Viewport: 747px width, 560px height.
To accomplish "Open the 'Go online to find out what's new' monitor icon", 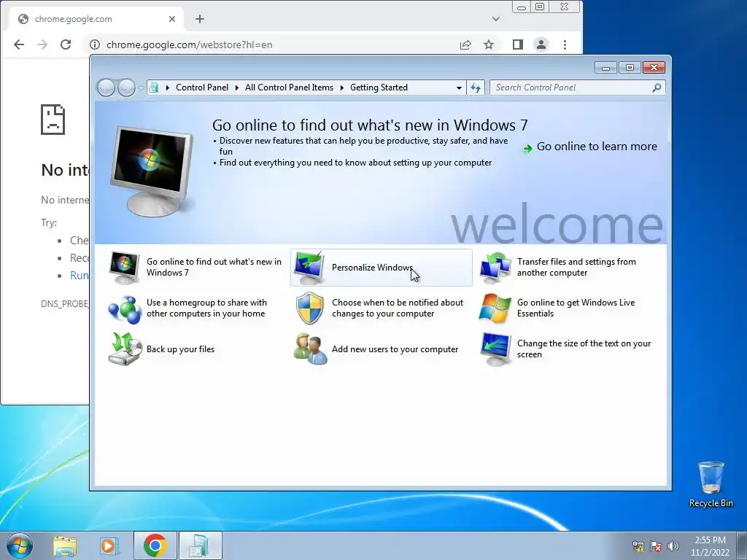I will point(124,268).
